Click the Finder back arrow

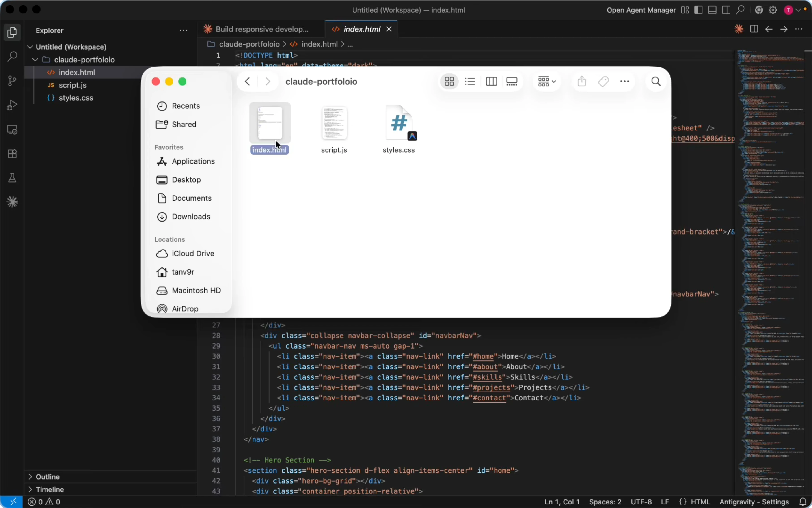tap(248, 82)
